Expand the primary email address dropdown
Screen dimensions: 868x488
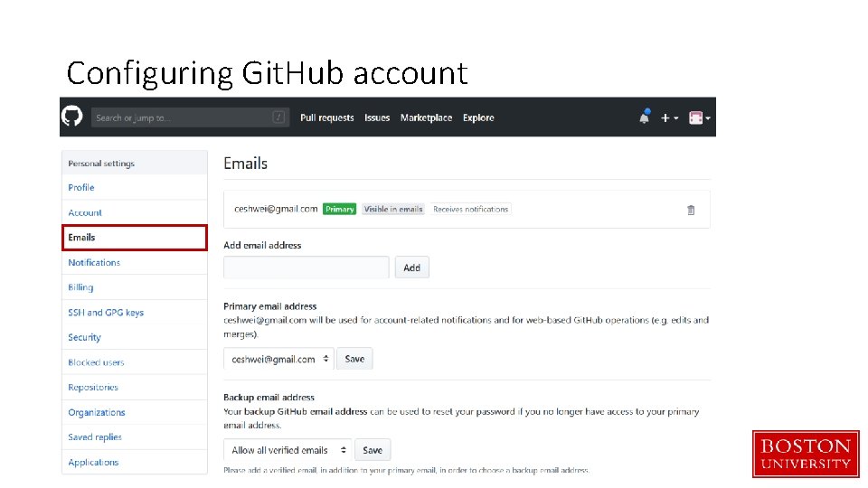pos(278,359)
